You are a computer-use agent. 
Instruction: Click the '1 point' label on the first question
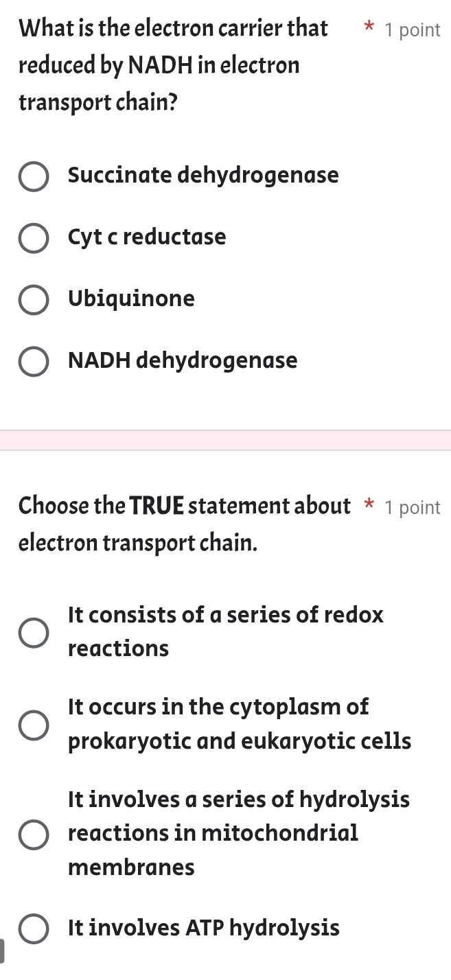coord(413,30)
